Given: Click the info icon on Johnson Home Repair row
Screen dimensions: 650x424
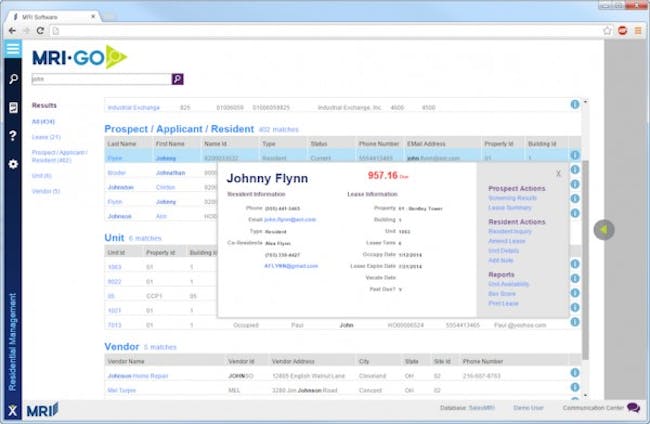Looking at the screenshot, I should pyautogui.click(x=575, y=374).
